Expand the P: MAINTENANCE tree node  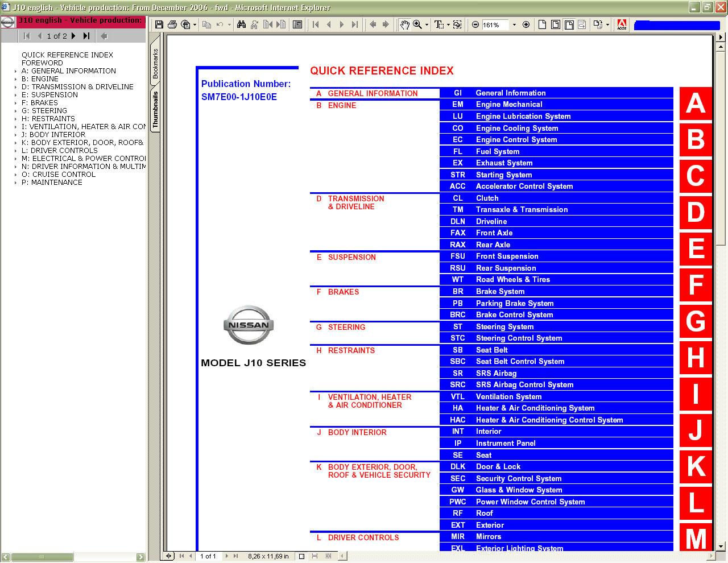(15, 183)
